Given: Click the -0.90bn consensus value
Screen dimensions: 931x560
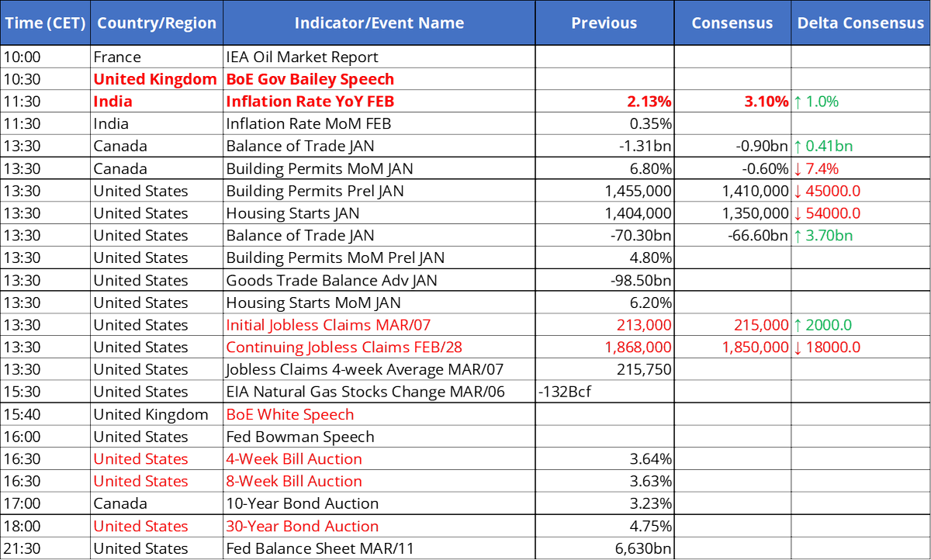Looking at the screenshot, I should pyautogui.click(x=732, y=147).
